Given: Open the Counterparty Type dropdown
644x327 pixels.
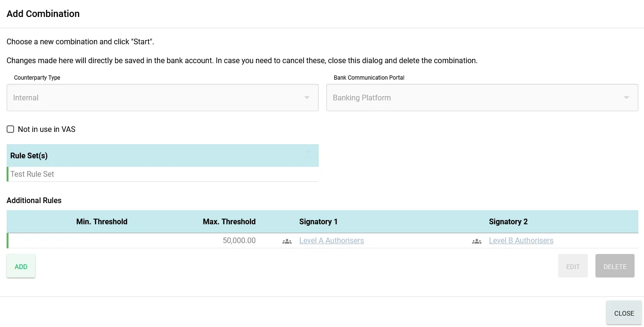Looking at the screenshot, I should coord(163,98).
